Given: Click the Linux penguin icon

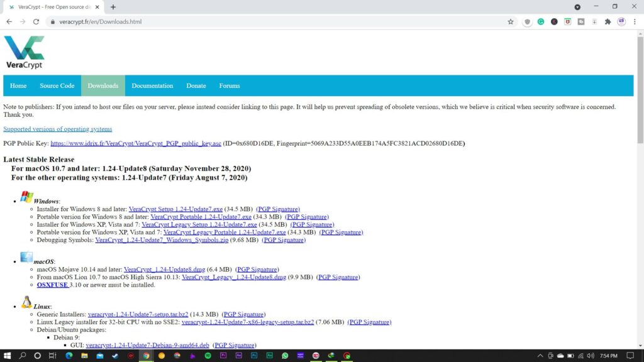Looking at the screenshot, I should [x=26, y=302].
